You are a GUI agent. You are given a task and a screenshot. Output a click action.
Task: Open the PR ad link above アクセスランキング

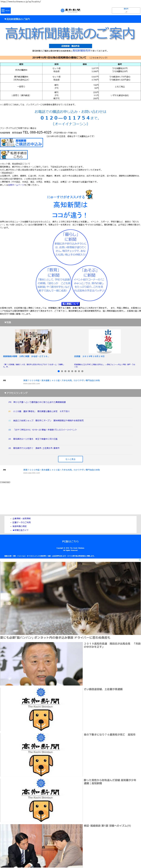(x=61, y=380)
